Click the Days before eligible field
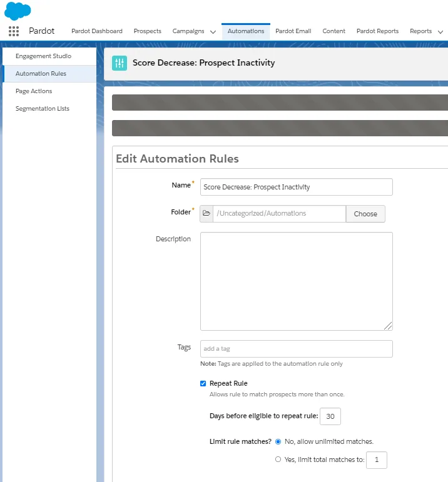 [x=330, y=416]
